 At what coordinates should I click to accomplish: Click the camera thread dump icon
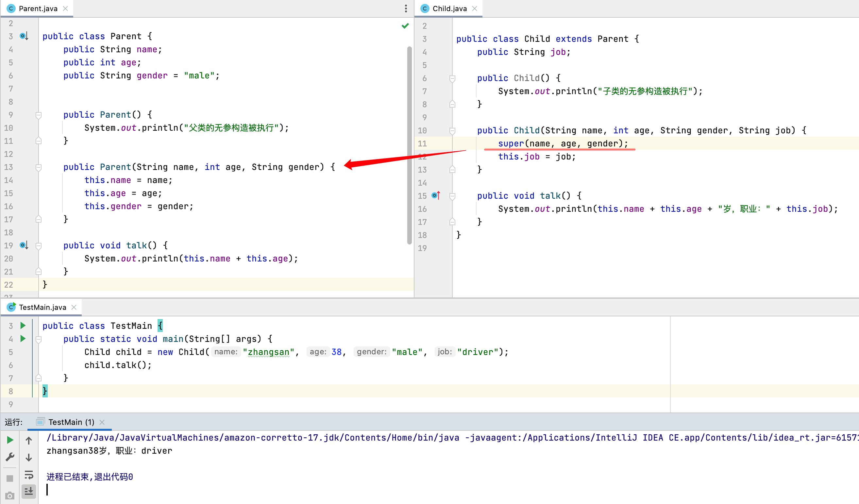click(x=10, y=496)
